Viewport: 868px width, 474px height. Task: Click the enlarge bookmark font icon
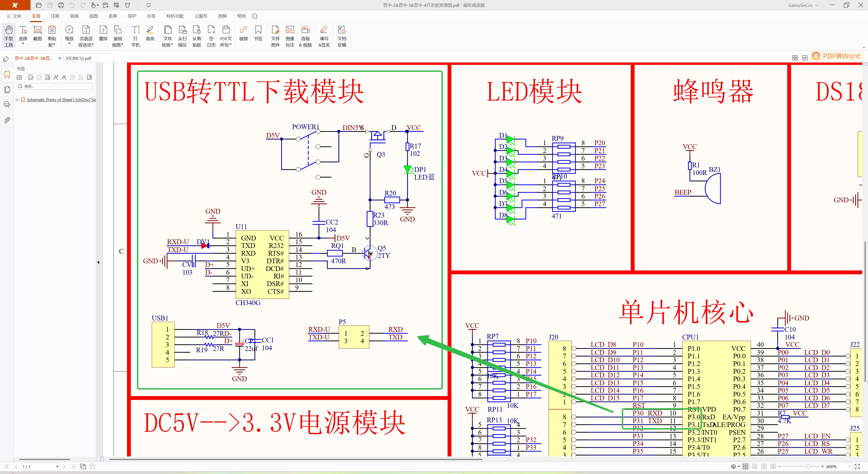56,77
